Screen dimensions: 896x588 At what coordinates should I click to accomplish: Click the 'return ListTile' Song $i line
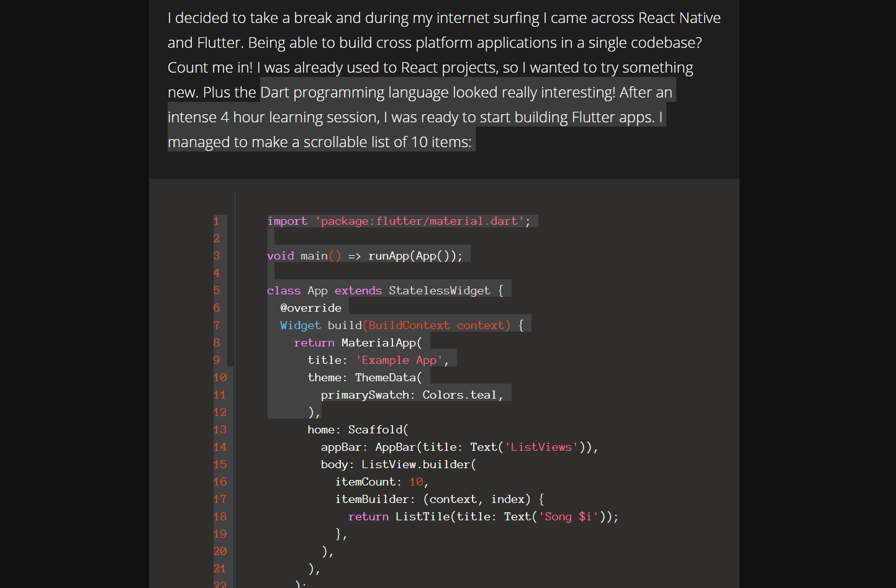483,517
